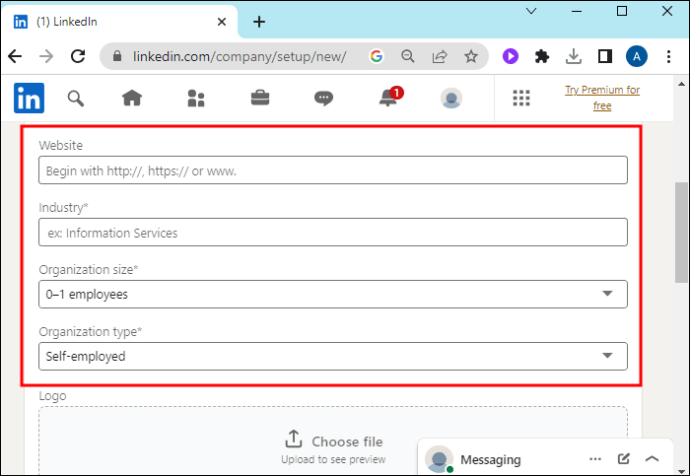This screenshot has height=476, width=690.
Task: Open Messaging speech bubble icon in navbar
Action: click(323, 98)
